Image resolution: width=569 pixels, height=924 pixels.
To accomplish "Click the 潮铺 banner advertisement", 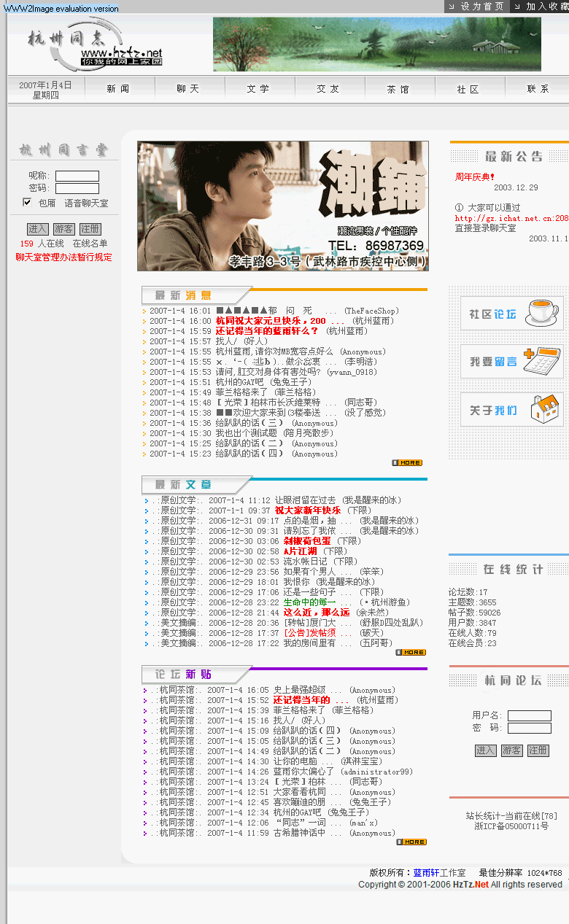I will click(x=282, y=206).
